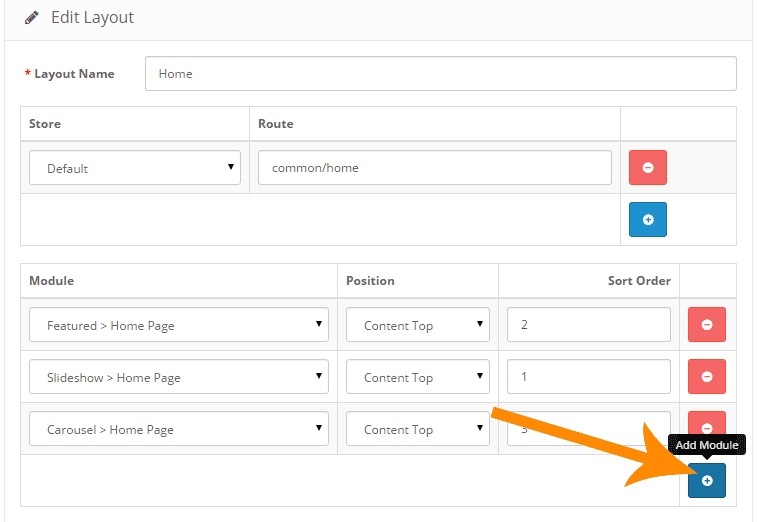Click the Position column header
Viewport: 759px width, 522px height.
point(370,280)
